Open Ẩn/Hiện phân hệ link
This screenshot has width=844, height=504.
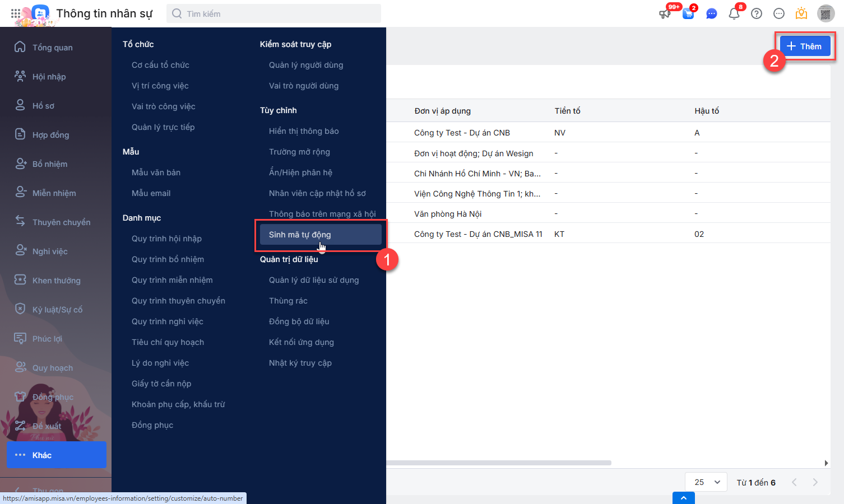[300, 172]
